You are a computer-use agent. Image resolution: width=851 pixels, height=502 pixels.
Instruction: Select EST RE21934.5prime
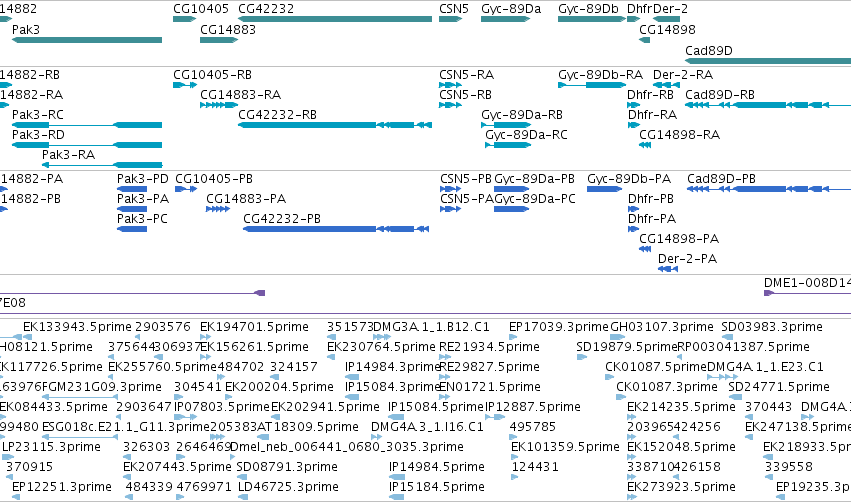[x=445, y=357]
